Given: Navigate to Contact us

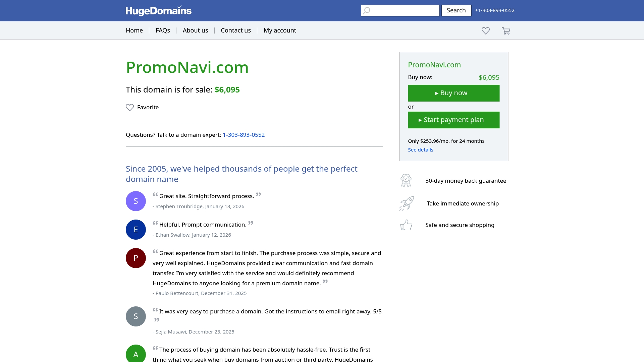Looking at the screenshot, I should 235,31.
